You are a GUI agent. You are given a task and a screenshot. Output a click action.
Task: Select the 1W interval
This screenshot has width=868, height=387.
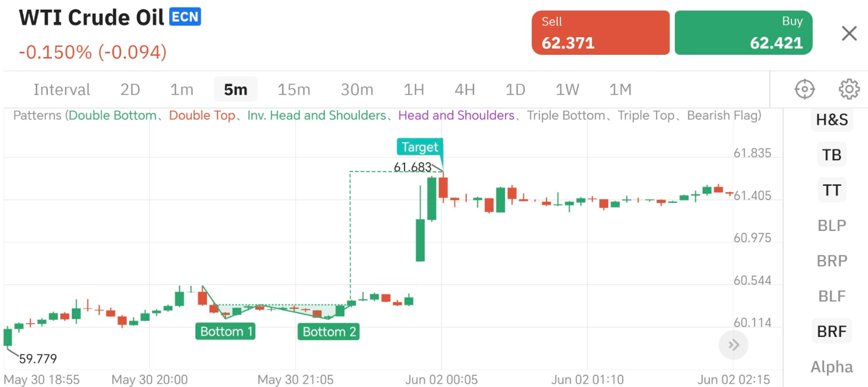(566, 89)
